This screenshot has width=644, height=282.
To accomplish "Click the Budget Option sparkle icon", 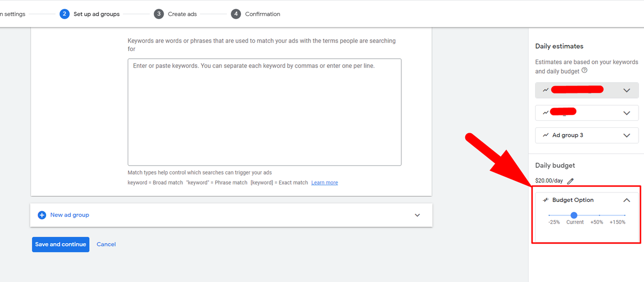I will [x=545, y=200].
